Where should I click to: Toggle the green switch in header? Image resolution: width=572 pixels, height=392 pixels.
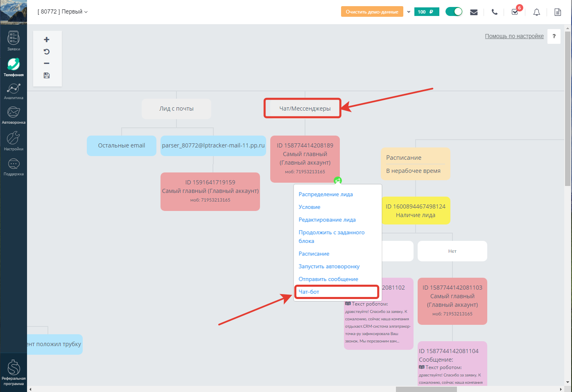[x=454, y=11]
